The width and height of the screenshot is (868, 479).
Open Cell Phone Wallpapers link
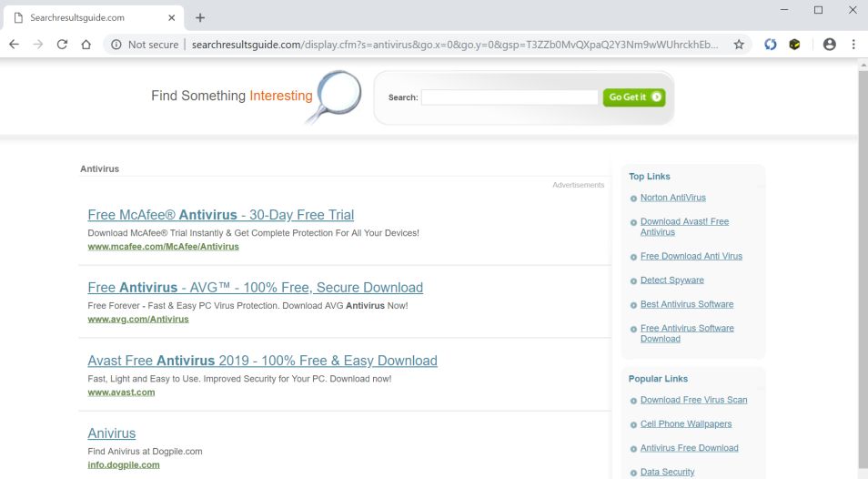[686, 423]
